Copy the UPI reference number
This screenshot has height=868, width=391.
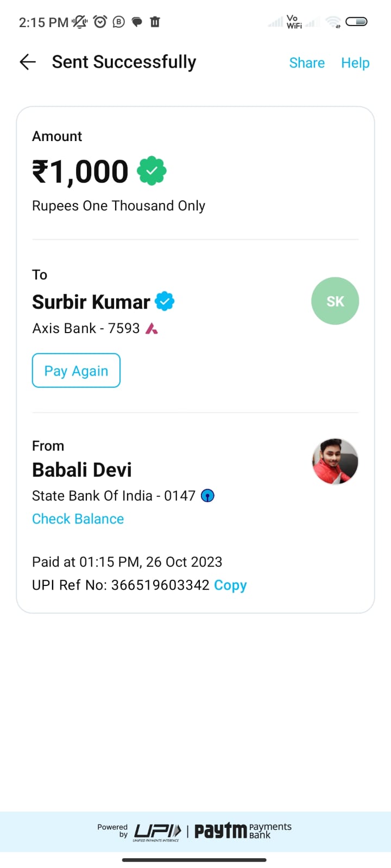coord(230,585)
